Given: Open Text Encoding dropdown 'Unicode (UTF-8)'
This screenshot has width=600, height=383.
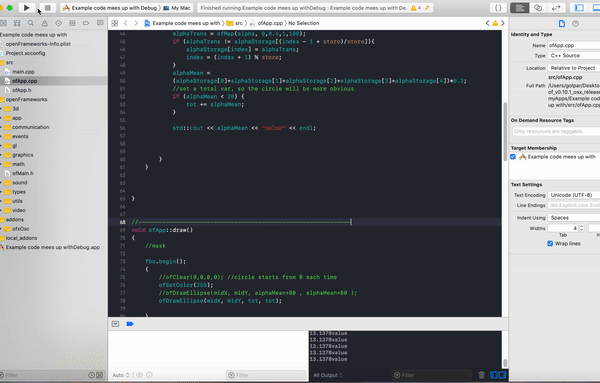Looking at the screenshot, I should pos(574,195).
